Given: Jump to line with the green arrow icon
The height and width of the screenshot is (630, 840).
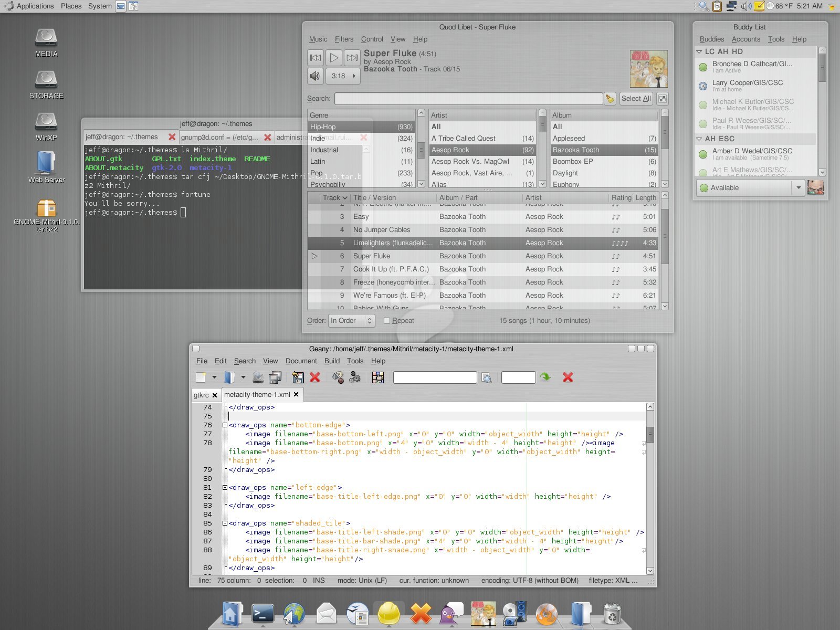Looking at the screenshot, I should coord(545,377).
